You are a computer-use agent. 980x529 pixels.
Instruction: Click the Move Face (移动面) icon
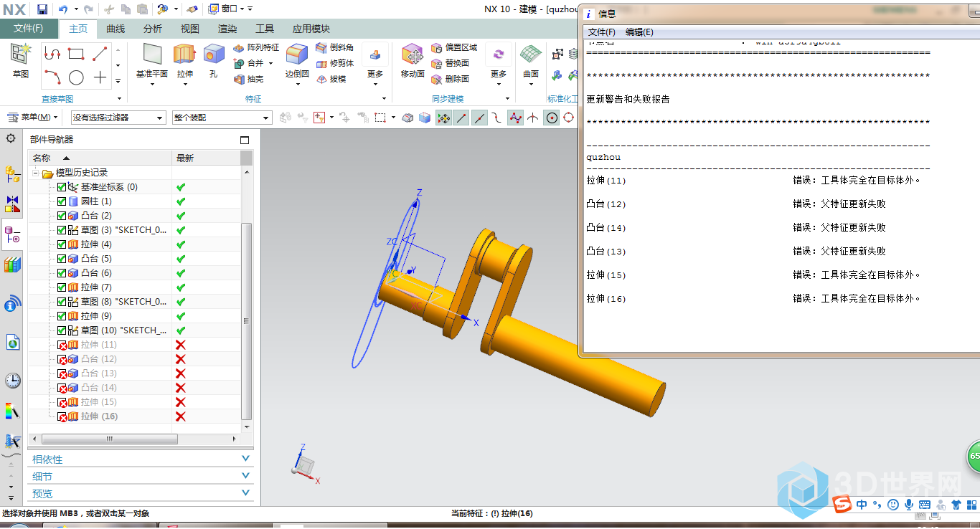(413, 54)
